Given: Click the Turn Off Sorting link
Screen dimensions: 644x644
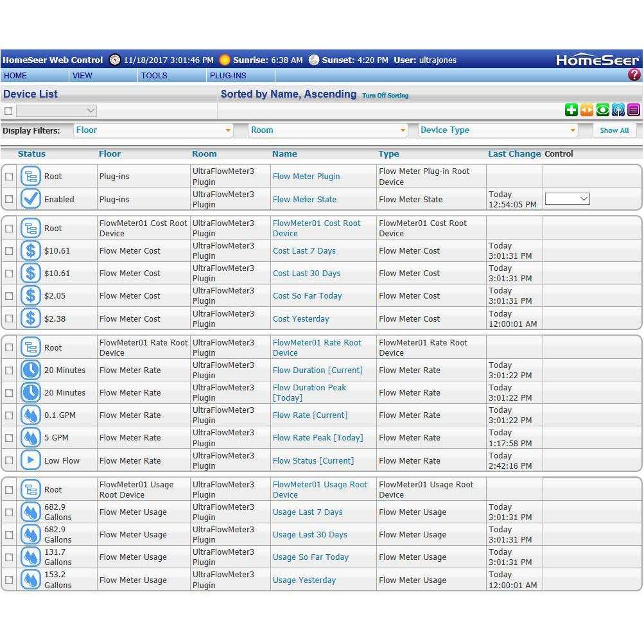Looking at the screenshot, I should (385, 96).
